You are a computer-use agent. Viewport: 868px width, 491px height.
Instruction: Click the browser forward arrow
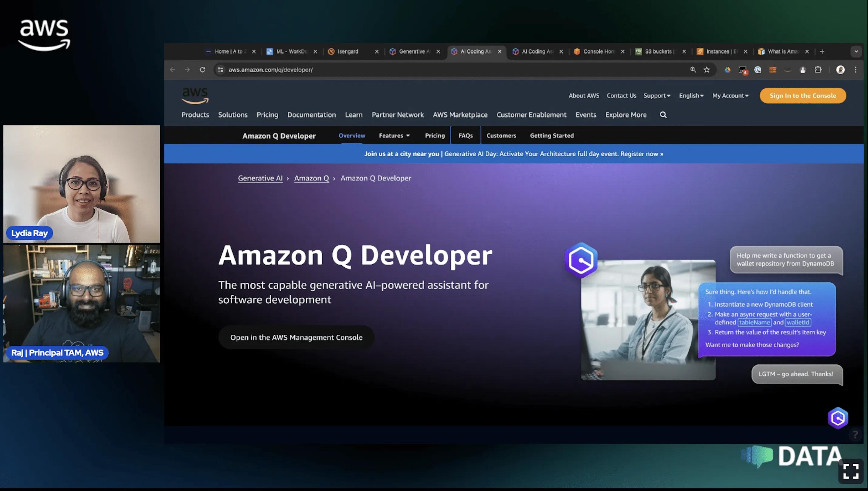(x=187, y=70)
